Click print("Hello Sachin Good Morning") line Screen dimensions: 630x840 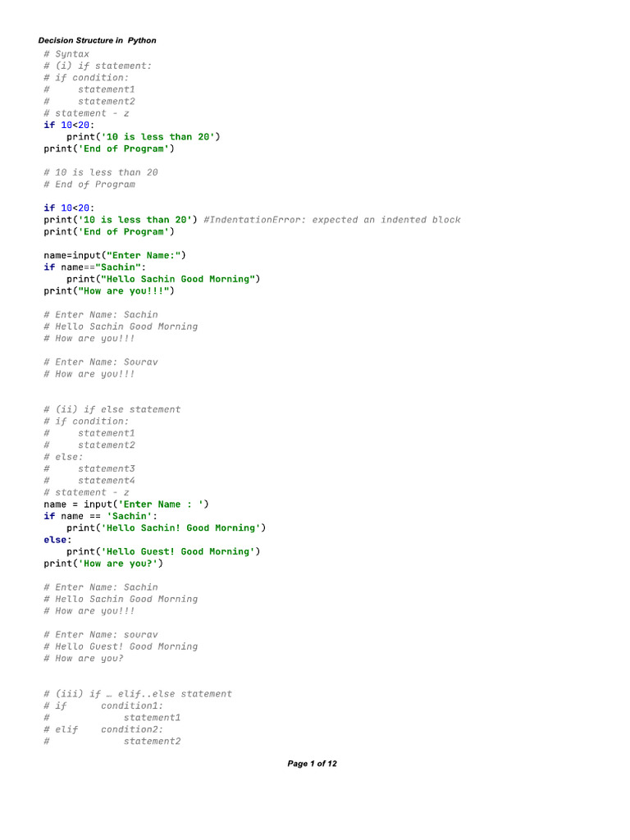pos(163,279)
